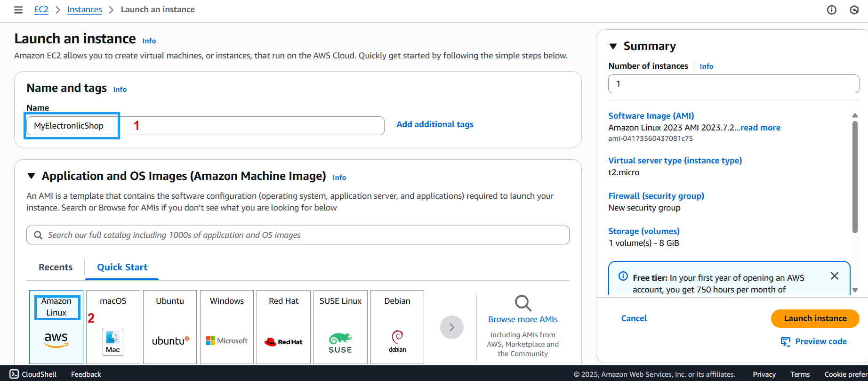The height and width of the screenshot is (381, 868).
Task: Select the macOS tile label
Action: (x=113, y=301)
